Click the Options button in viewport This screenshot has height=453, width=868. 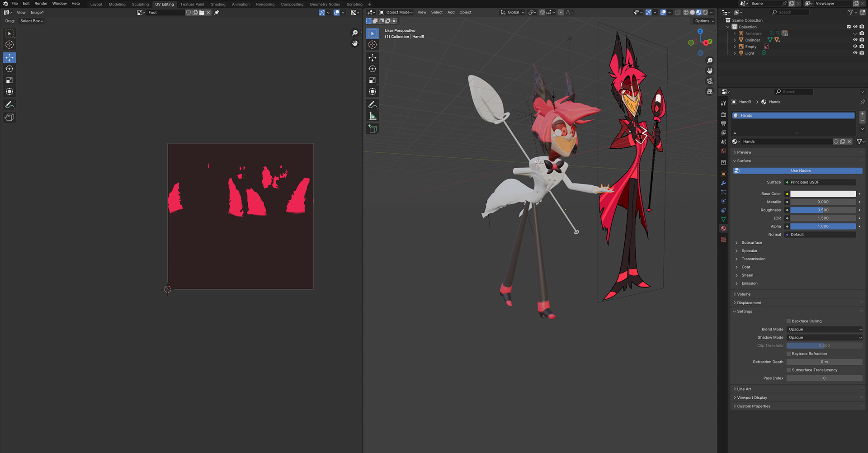tap(704, 21)
